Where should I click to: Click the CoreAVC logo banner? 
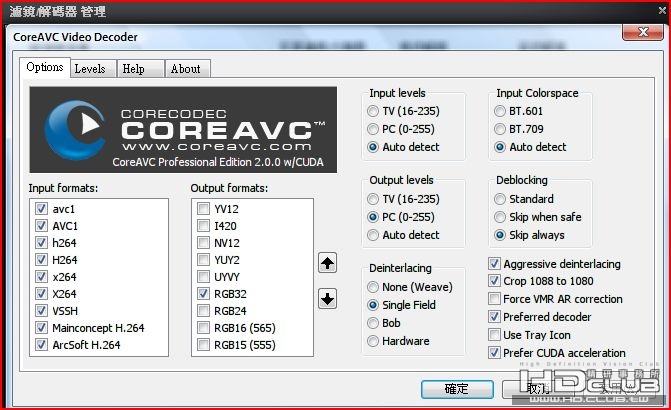point(183,130)
